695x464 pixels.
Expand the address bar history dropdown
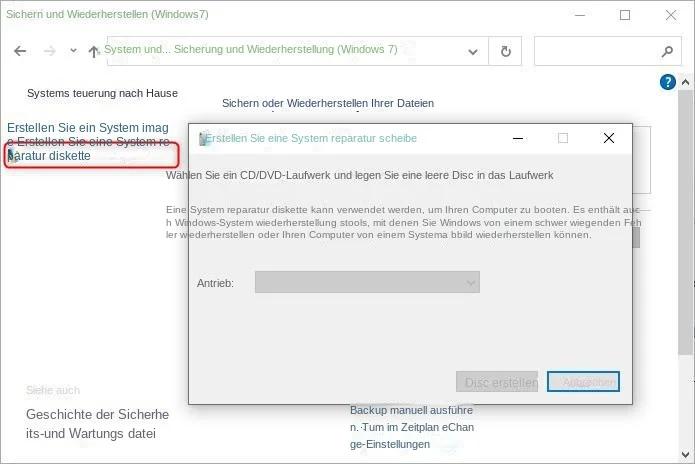tap(473, 52)
